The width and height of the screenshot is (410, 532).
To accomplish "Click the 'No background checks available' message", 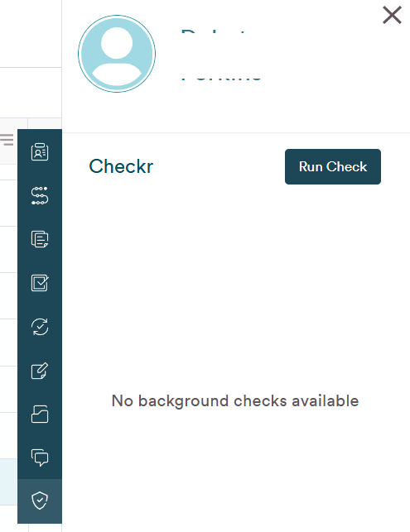I will point(235,401).
